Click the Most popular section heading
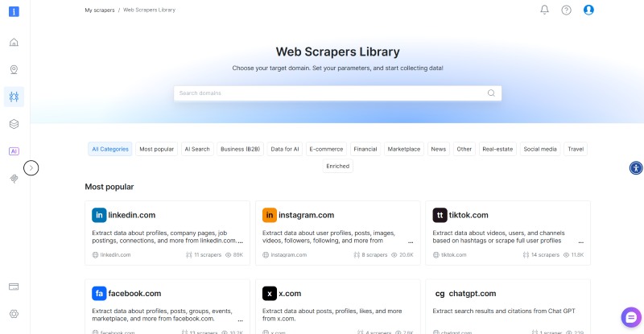644x334 pixels. pyautogui.click(x=109, y=187)
